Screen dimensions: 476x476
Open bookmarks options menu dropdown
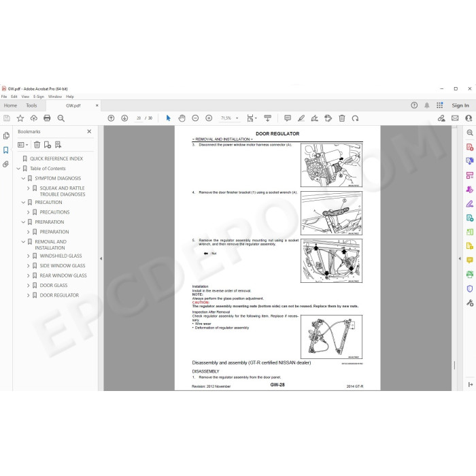(x=22, y=145)
